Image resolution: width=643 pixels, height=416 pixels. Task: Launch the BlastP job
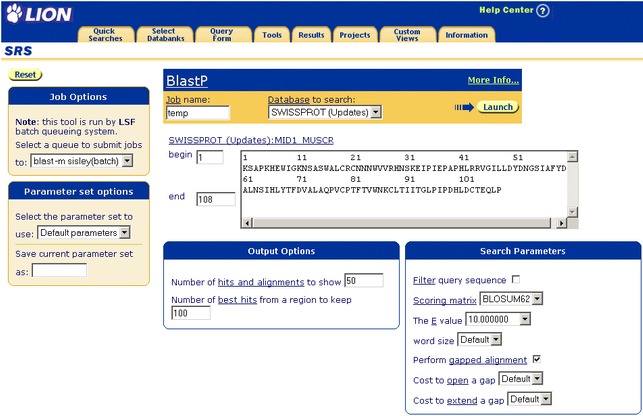498,107
